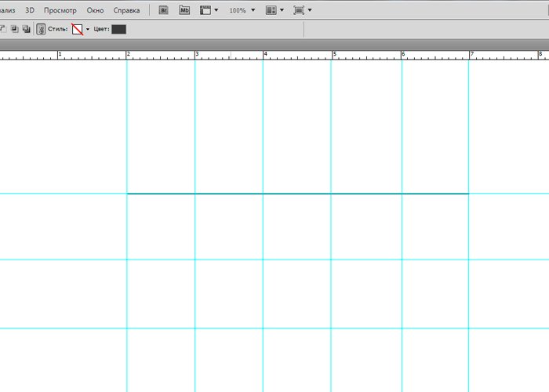549x392 pixels.
Task: Open the Окно menu
Action: click(x=95, y=11)
